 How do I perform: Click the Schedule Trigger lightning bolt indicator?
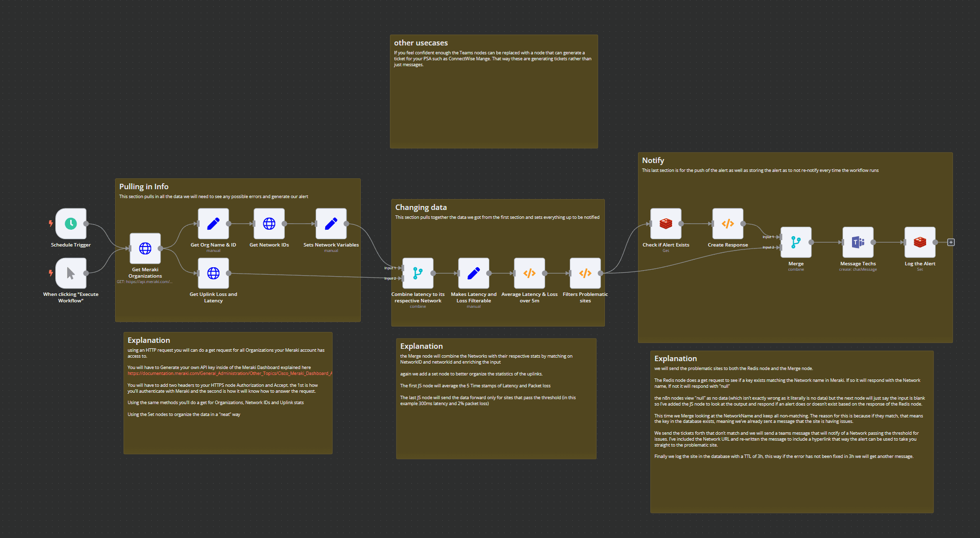[50, 223]
